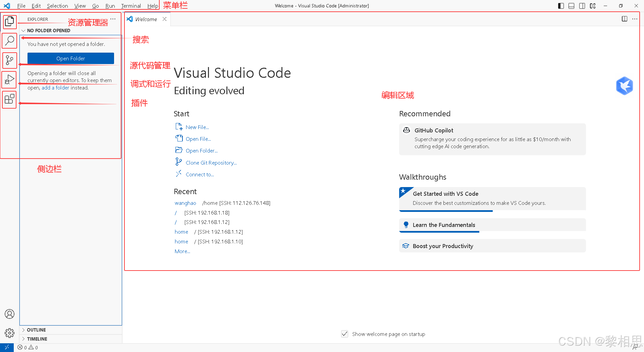The image size is (644, 352).
Task: Open the View menu
Action: coord(80,6)
